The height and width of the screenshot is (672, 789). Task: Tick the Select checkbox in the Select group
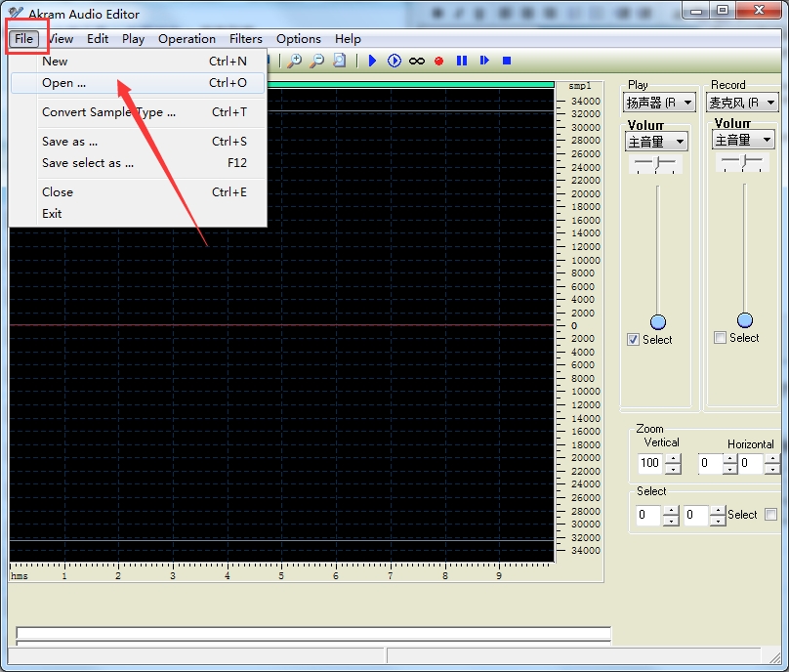click(x=770, y=515)
